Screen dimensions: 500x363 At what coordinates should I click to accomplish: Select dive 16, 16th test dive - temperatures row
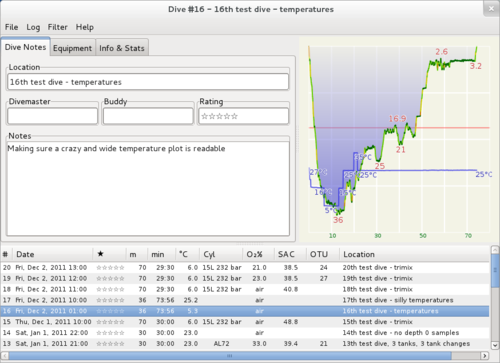point(245,311)
